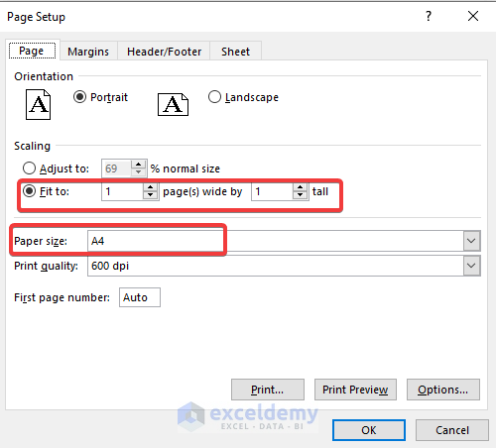Viewport: 496px width, 448px height.
Task: Decrease the pages wide spinner value
Action: pyautogui.click(x=151, y=195)
